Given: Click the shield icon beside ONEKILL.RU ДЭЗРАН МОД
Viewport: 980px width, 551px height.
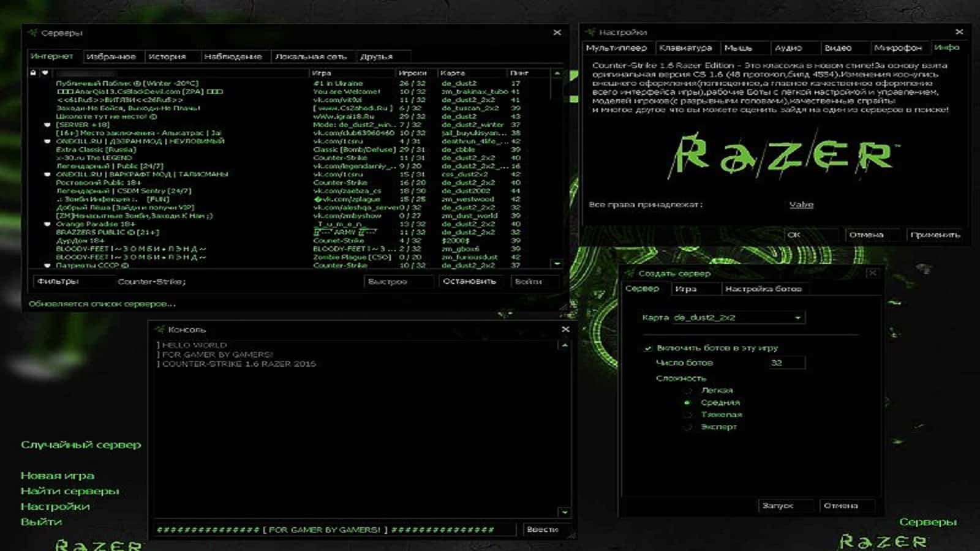Looking at the screenshot, I should click(47, 141).
